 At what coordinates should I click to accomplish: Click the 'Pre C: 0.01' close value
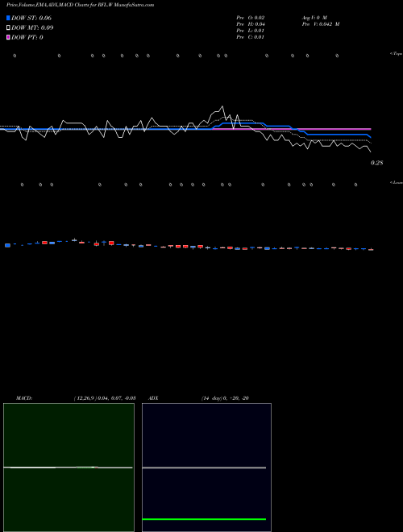coord(251,37)
